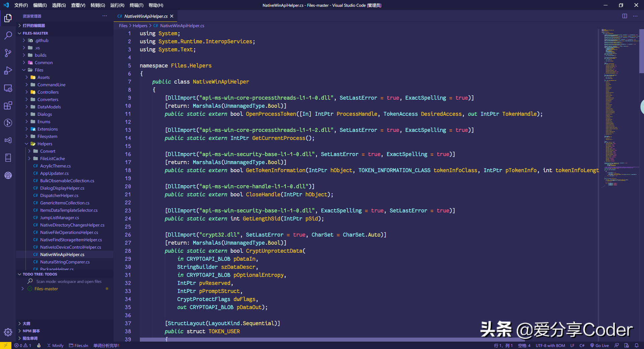Open the Run and Debug view
This screenshot has width=644, height=349.
pyautogui.click(x=8, y=70)
